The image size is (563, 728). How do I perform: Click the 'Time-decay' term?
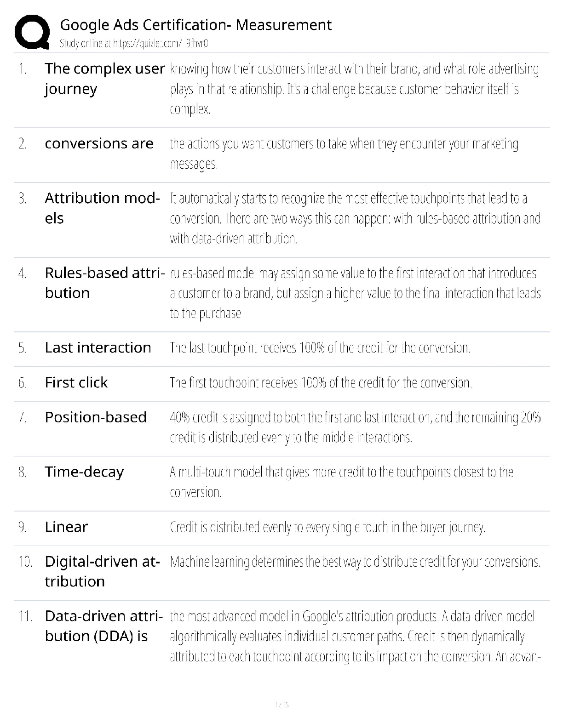(84, 472)
